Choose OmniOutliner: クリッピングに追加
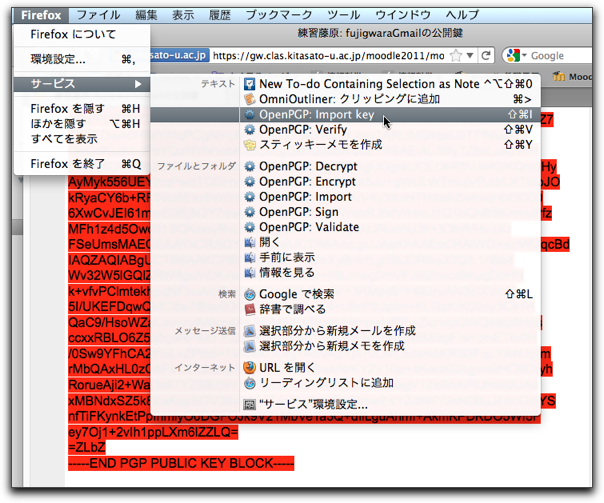 [390, 99]
